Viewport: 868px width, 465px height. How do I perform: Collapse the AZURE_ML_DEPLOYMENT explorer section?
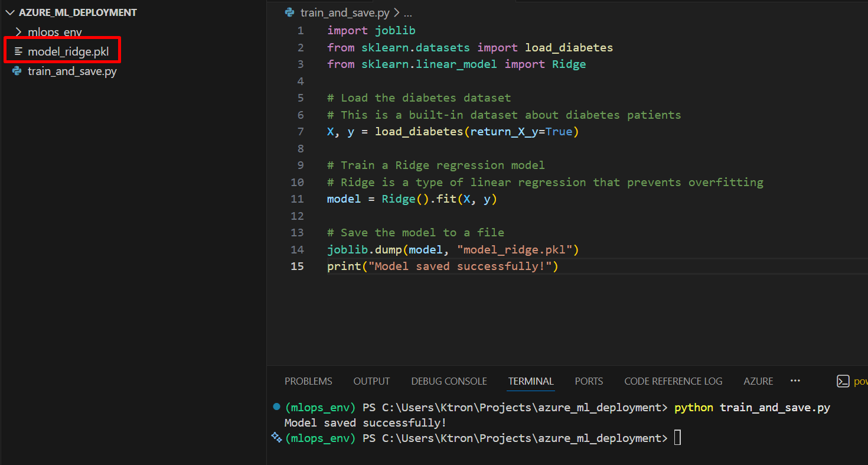point(10,12)
